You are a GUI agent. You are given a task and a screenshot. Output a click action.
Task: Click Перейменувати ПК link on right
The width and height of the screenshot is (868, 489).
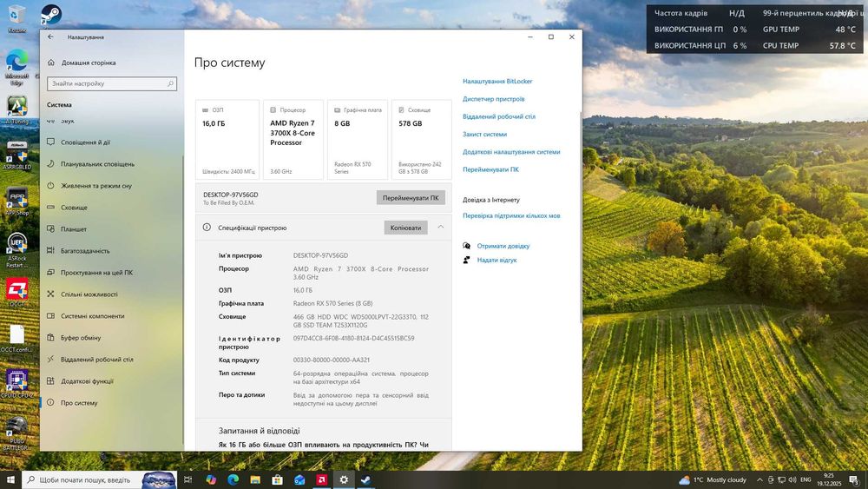tap(490, 169)
